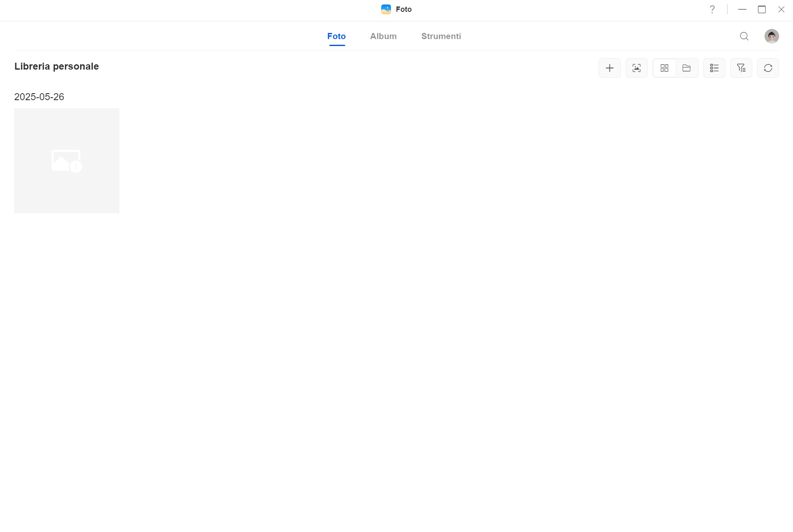This screenshot has height=532, width=793.
Task: Click the plus add photos button
Action: click(x=609, y=68)
